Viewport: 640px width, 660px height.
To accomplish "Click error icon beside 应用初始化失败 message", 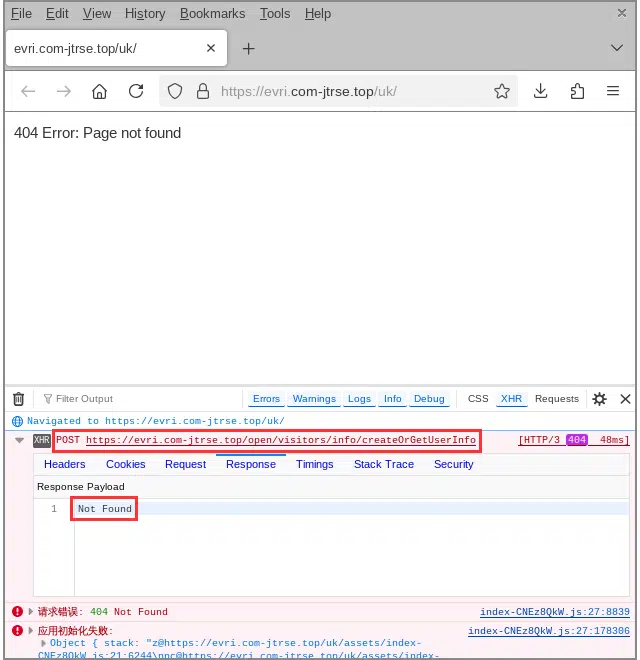I will [x=17, y=631].
